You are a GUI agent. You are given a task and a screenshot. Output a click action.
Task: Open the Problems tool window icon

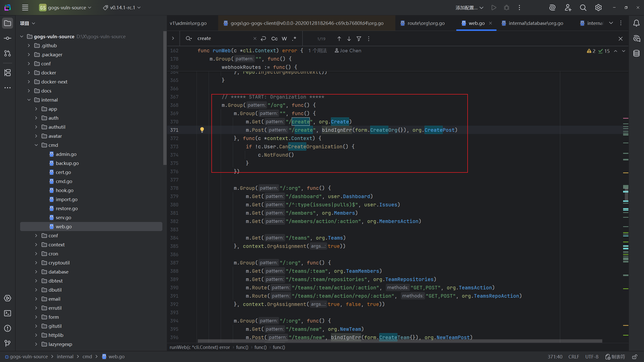click(x=8, y=328)
